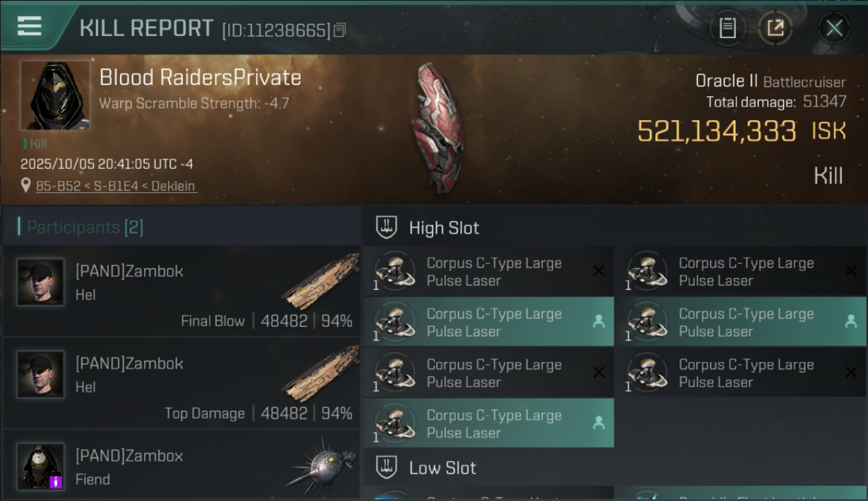This screenshot has height=501, width=868.
Task: Select the Low Slot section icon
Action: coord(387,468)
